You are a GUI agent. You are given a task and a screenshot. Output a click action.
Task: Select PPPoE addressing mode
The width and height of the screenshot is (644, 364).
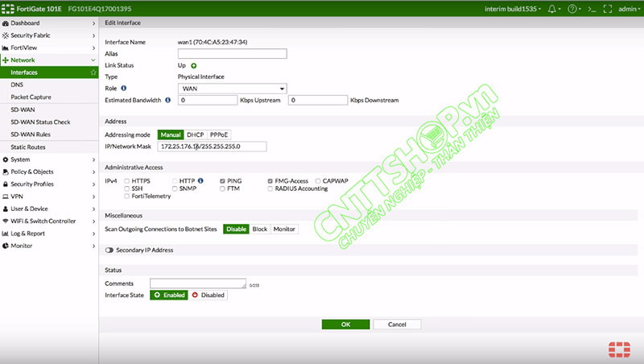(x=219, y=134)
